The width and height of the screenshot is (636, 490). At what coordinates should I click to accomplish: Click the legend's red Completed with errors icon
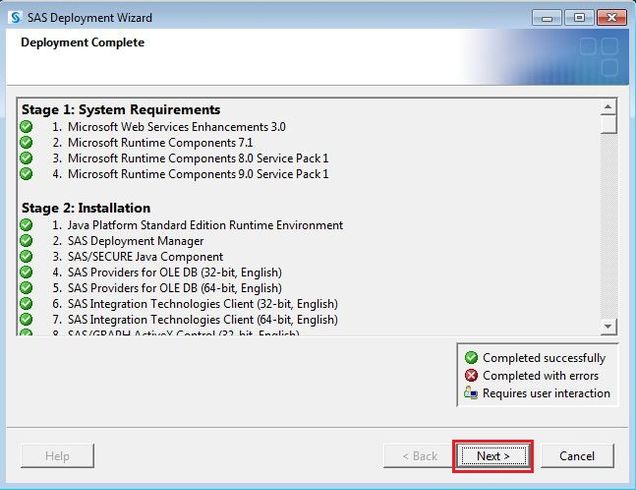point(471,376)
